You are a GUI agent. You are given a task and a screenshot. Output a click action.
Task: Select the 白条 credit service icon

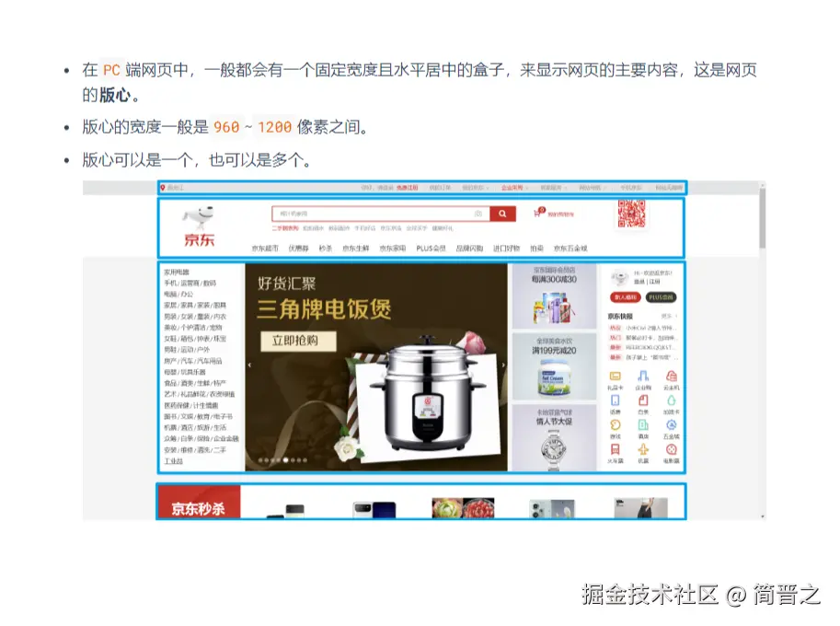point(645,400)
